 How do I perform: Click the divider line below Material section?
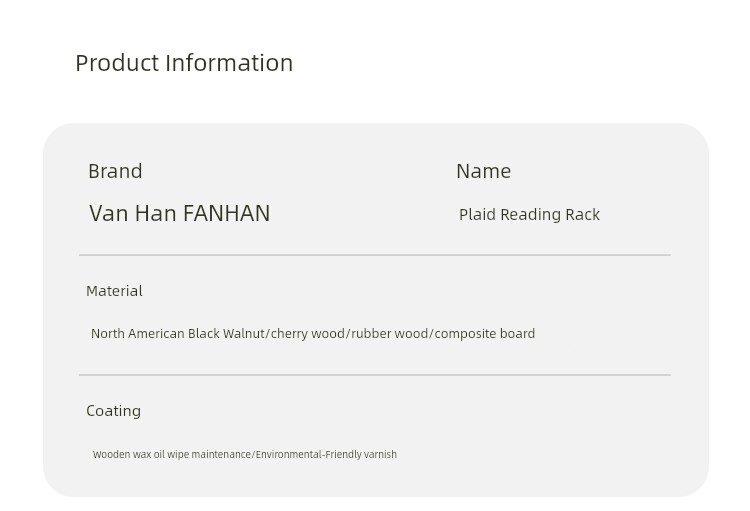pos(375,375)
